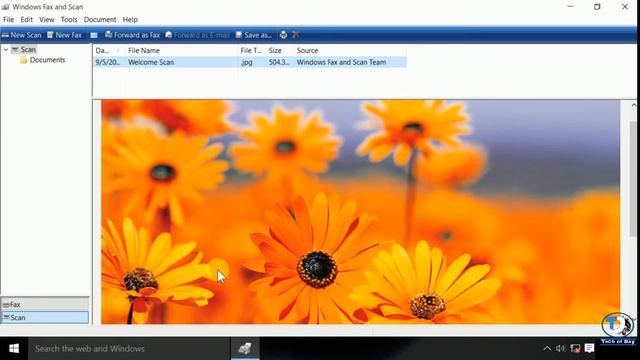Open the View menu
This screenshot has height=360, width=640.
(47, 20)
